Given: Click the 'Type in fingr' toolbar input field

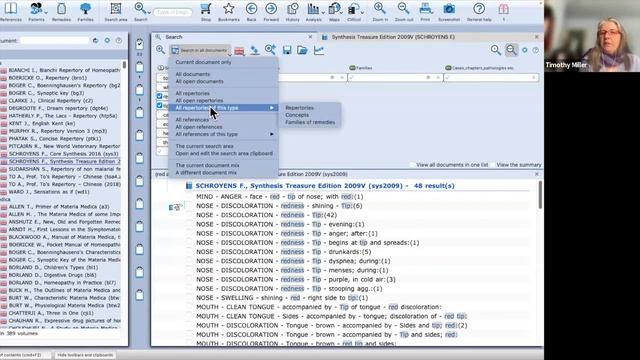Looking at the screenshot, I should 173,13.
